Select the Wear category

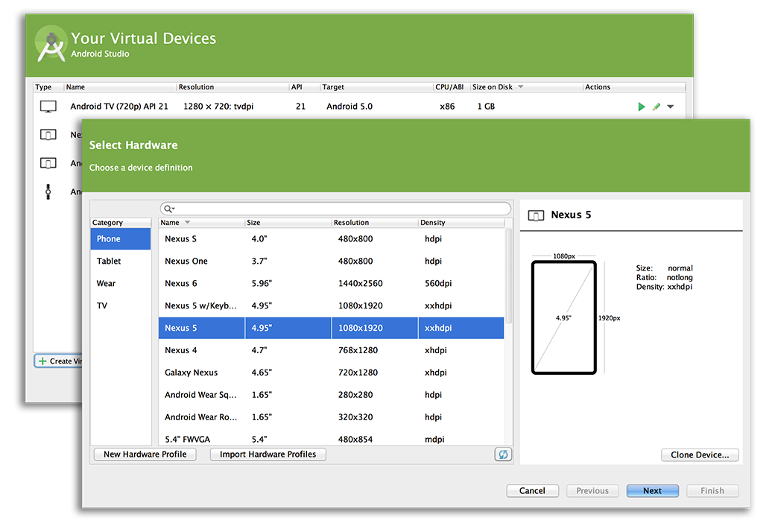(107, 284)
